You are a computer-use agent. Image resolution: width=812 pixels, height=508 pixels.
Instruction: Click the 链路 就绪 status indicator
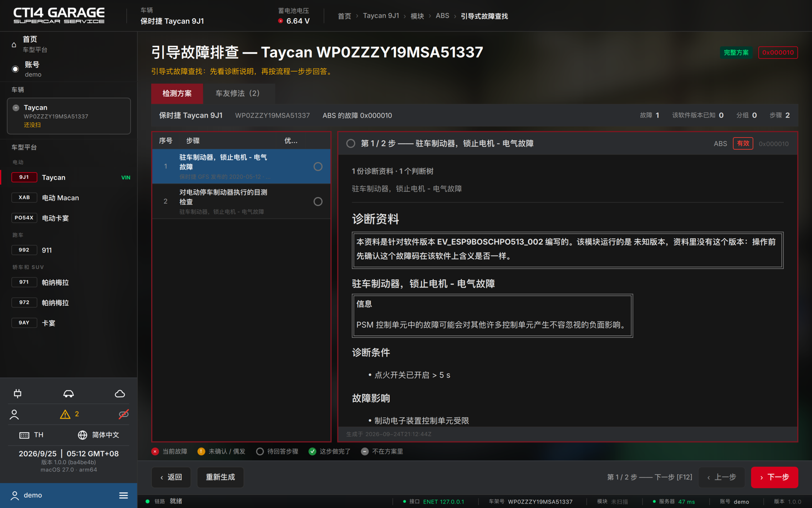(x=164, y=501)
